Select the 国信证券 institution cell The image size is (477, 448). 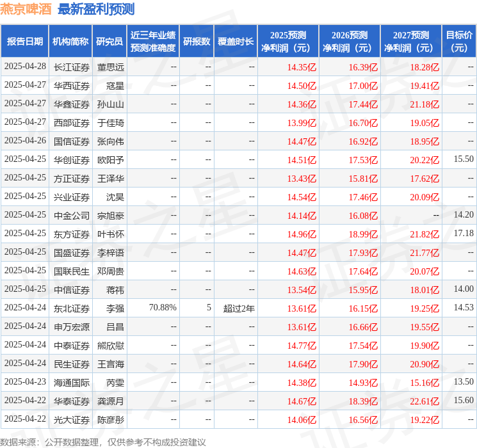[72, 141]
